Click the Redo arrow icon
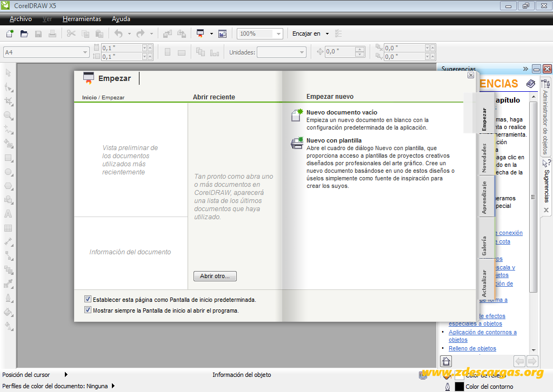Screen dimensions: 553x392 coord(141,34)
